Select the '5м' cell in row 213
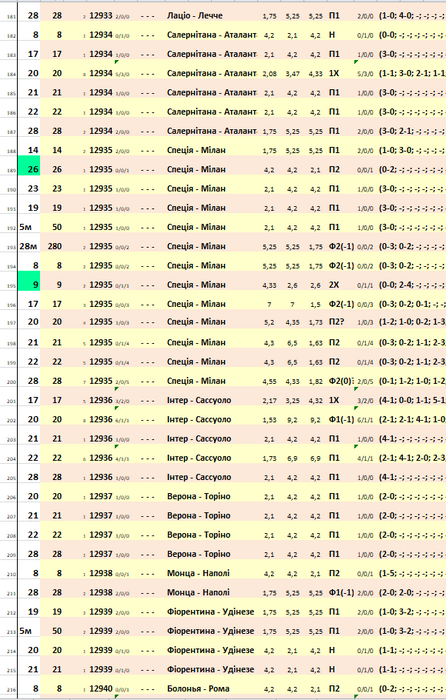446x700 pixels. (25, 631)
